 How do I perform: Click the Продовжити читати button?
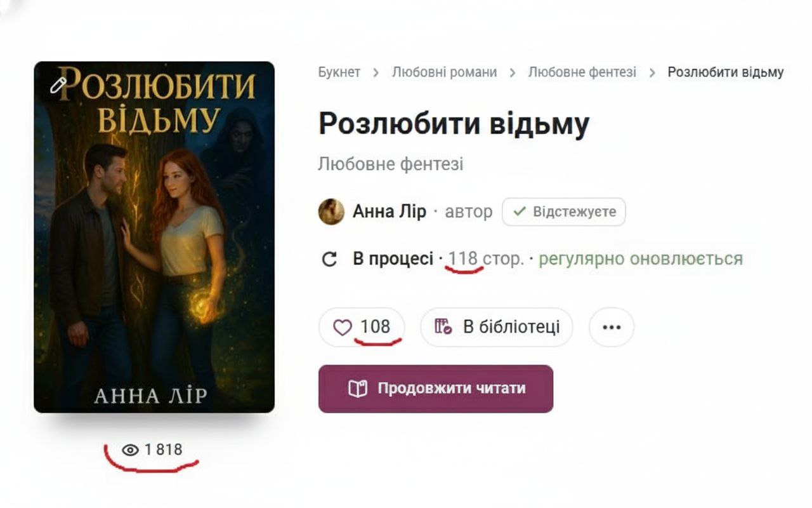coord(436,389)
